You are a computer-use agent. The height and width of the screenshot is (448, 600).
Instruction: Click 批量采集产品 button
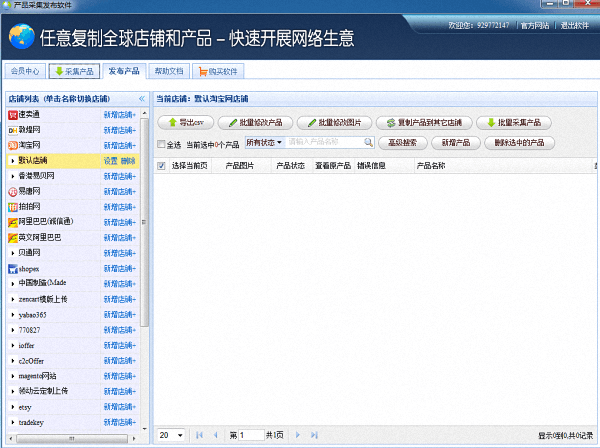tap(514, 122)
